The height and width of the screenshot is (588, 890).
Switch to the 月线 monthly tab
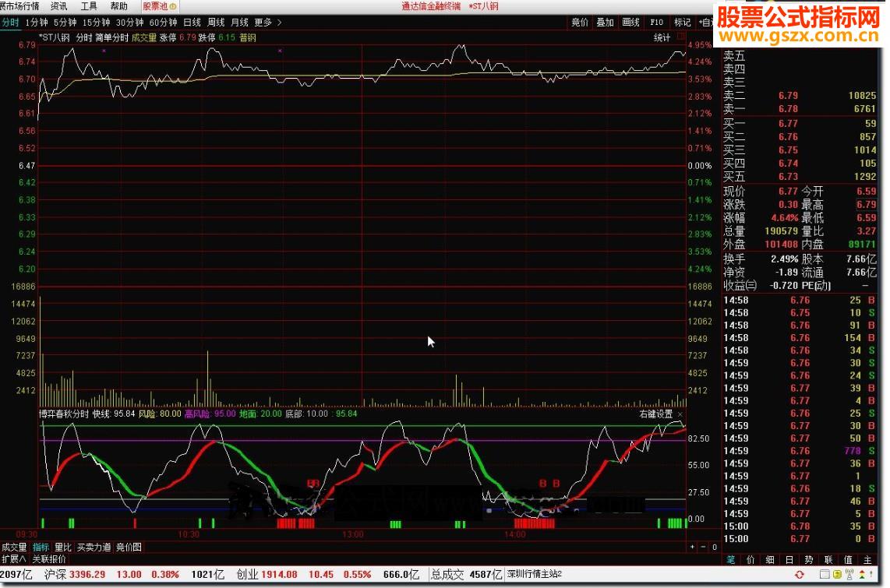(239, 23)
